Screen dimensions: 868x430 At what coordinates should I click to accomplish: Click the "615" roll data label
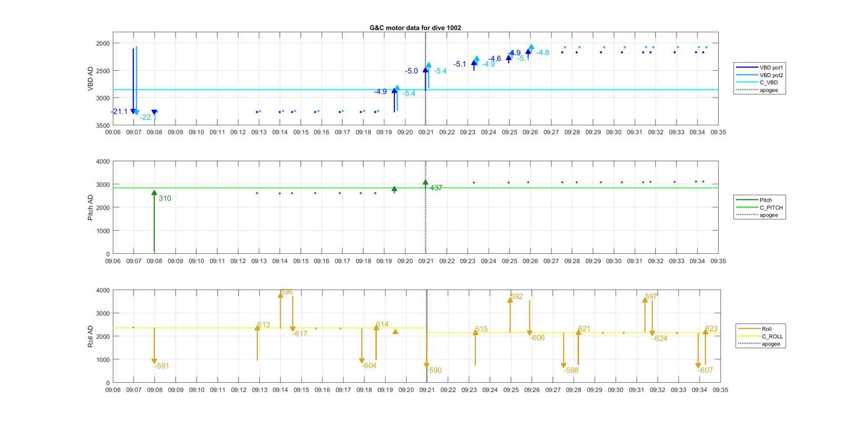tap(482, 329)
